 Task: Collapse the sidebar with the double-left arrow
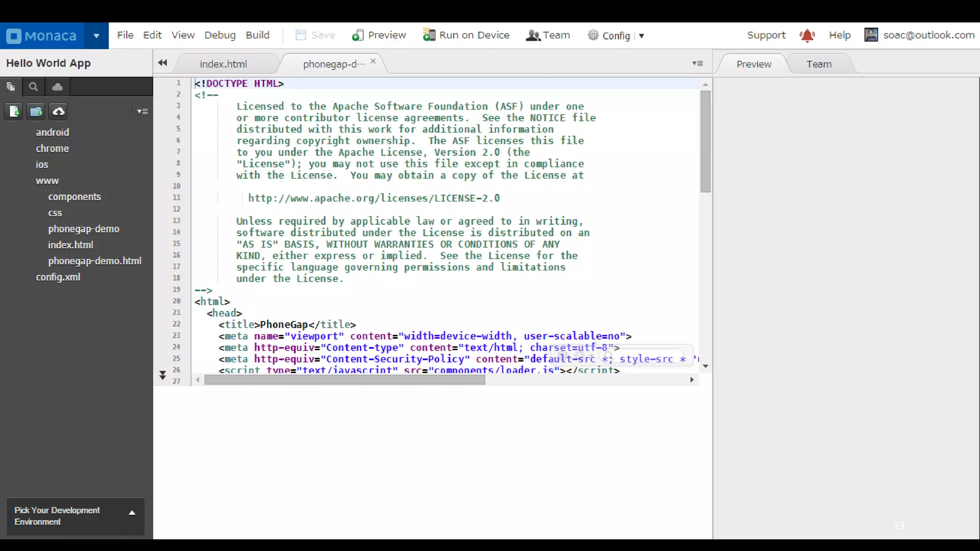[162, 63]
